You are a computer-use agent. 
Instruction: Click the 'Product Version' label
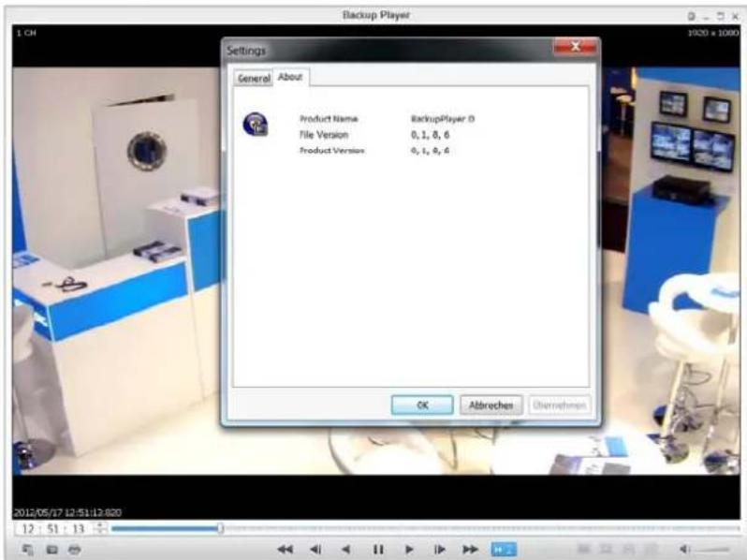click(331, 151)
